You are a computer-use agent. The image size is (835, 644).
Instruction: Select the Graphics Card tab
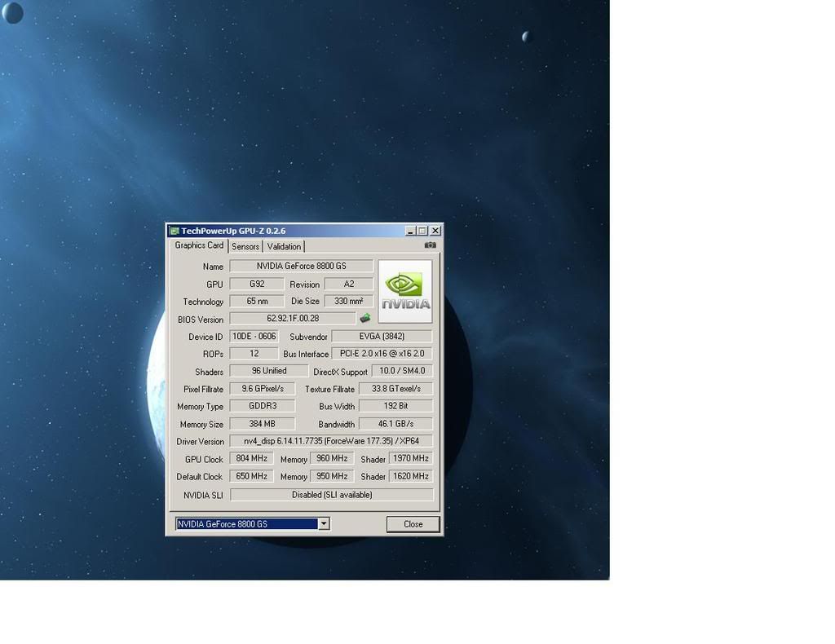pyautogui.click(x=199, y=245)
